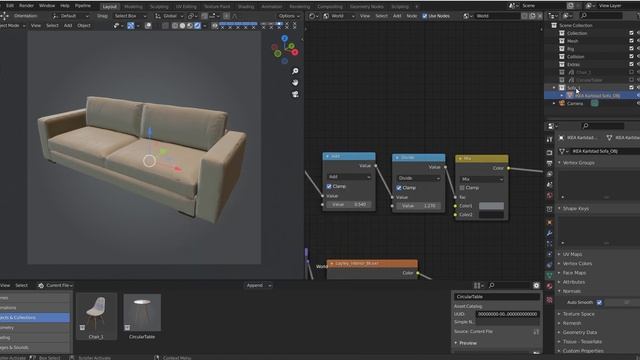Open the Select Box drag dropdown

(x=129, y=16)
